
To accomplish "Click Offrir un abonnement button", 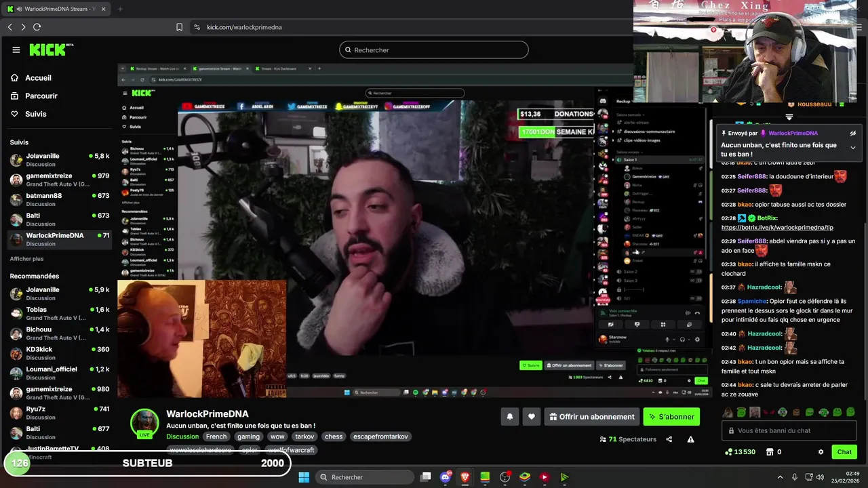I will pyautogui.click(x=592, y=417).
